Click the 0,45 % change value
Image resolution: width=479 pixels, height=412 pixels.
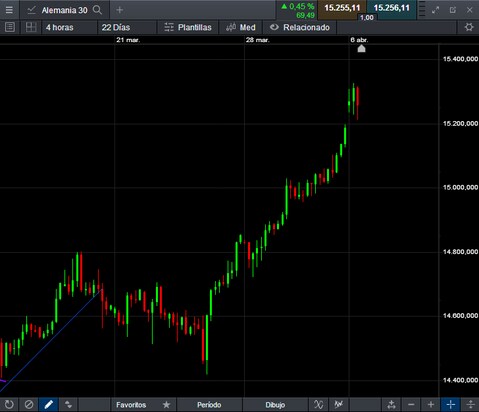(x=301, y=6)
